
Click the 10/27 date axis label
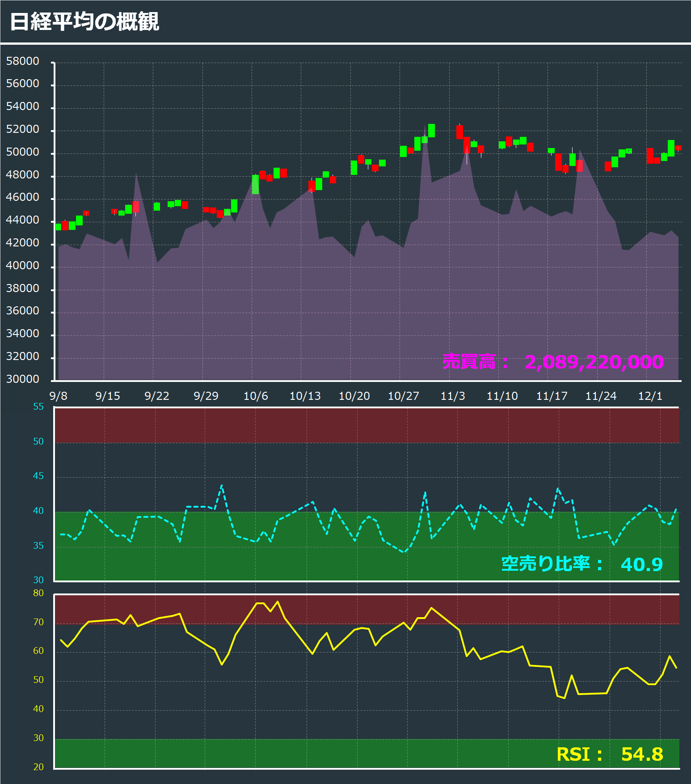click(403, 396)
